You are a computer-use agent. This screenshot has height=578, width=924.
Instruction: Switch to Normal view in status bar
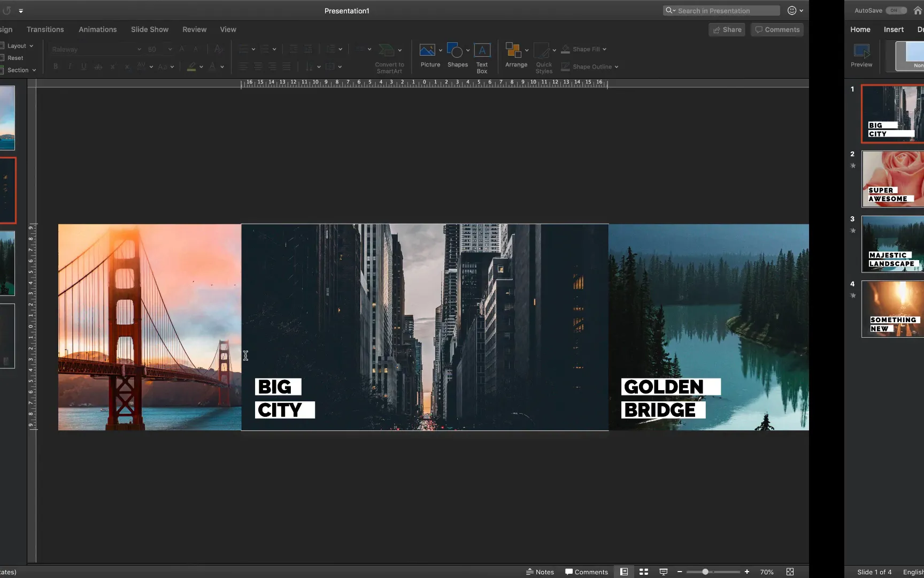pyautogui.click(x=624, y=572)
